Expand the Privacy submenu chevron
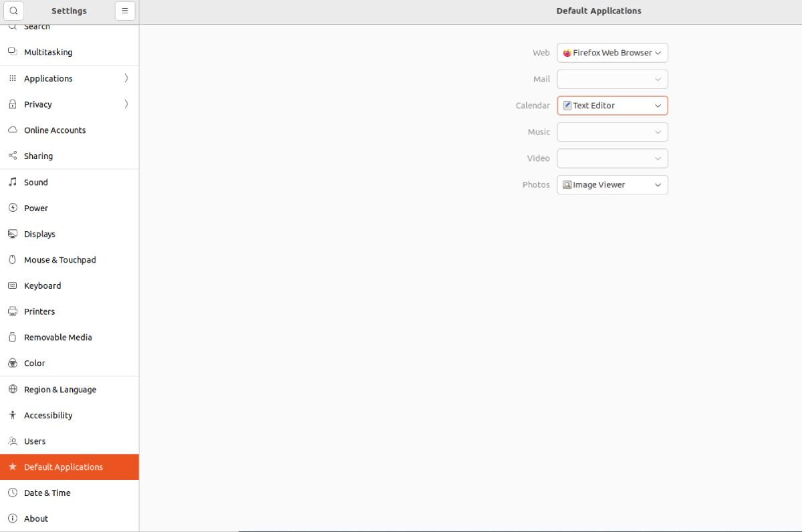802x532 pixels. coord(126,104)
